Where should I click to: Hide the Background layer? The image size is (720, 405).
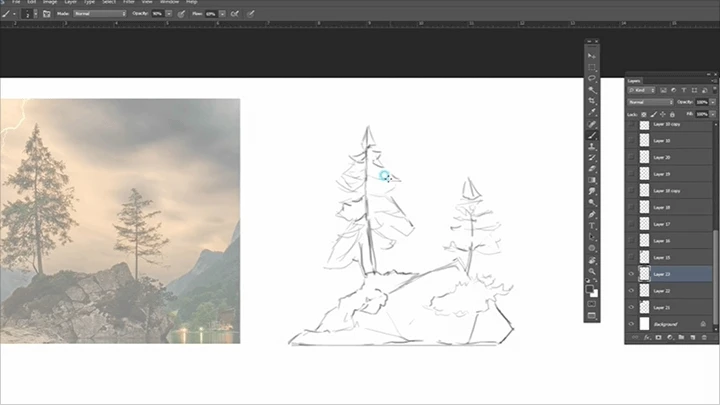[x=631, y=324]
